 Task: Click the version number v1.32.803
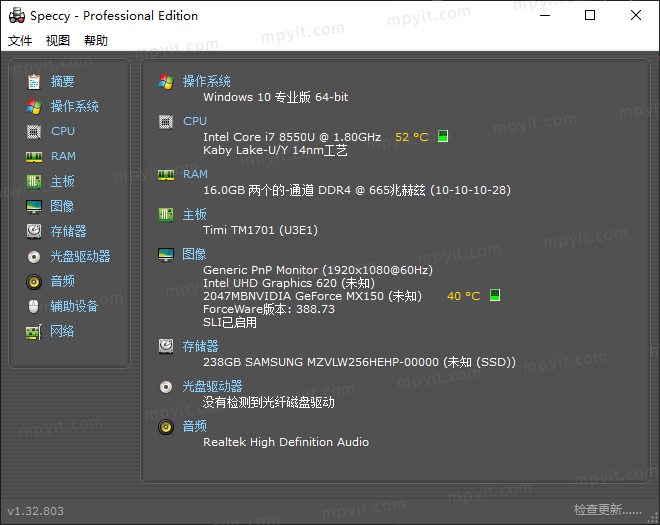coord(36,511)
